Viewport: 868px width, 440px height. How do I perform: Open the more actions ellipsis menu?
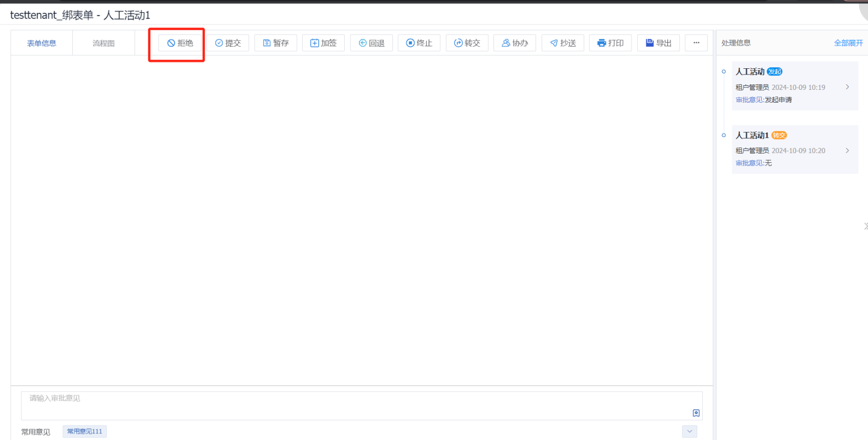coord(696,43)
